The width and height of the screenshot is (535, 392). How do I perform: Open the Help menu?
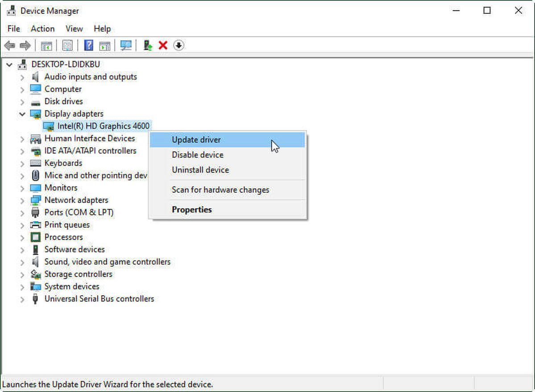[102, 29]
